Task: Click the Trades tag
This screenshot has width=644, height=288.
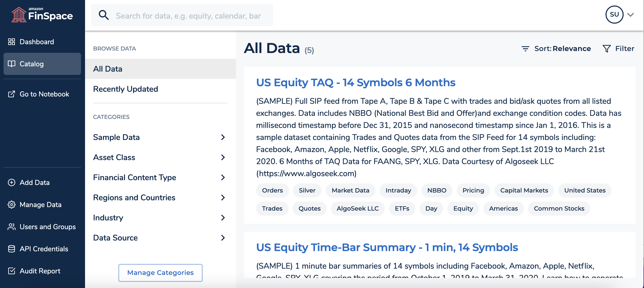Action: coord(272,209)
